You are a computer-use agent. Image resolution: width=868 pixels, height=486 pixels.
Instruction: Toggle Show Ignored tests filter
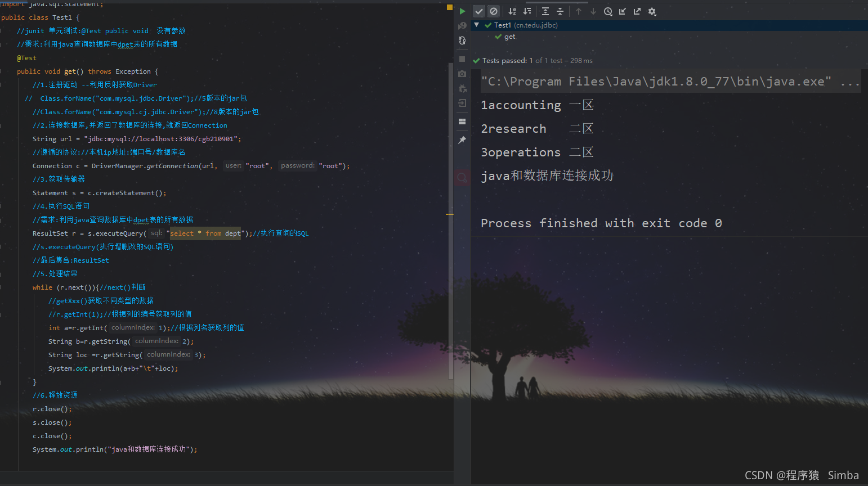click(x=494, y=11)
